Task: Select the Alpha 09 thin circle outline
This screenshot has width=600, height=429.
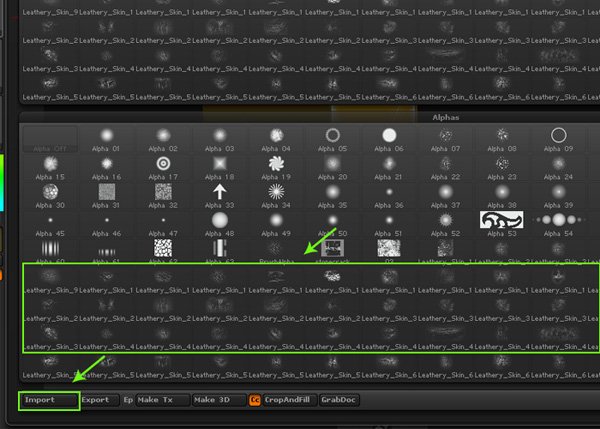Action: pos(558,140)
